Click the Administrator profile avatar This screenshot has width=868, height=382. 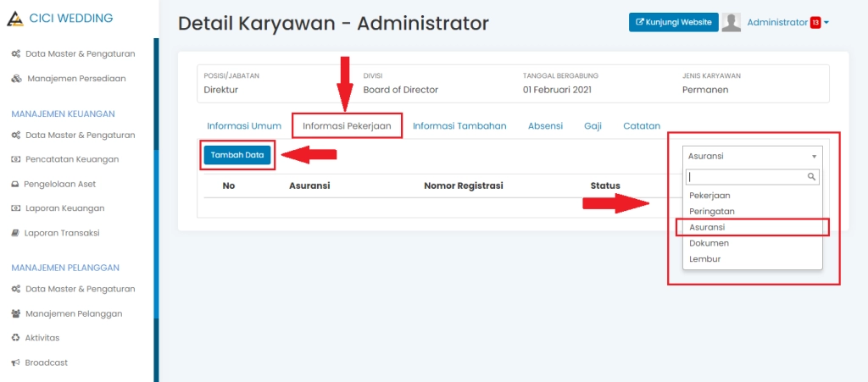pyautogui.click(x=732, y=23)
